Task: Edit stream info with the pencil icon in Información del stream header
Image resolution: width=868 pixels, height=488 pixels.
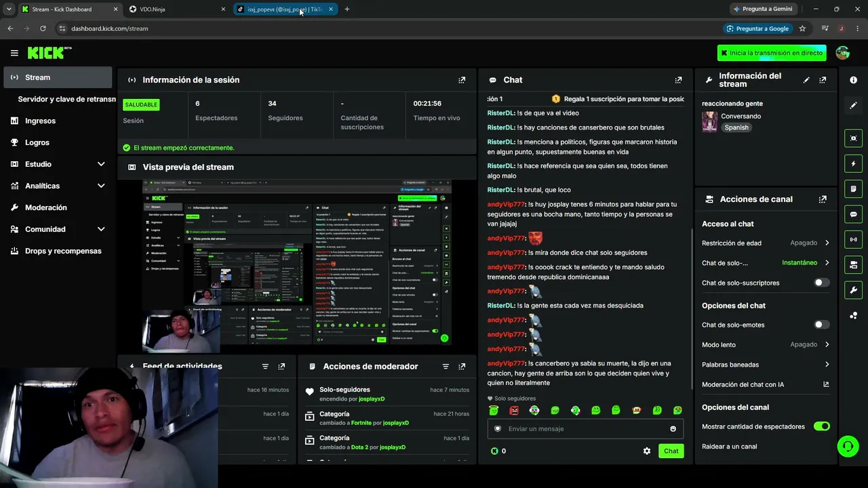Action: click(806, 80)
